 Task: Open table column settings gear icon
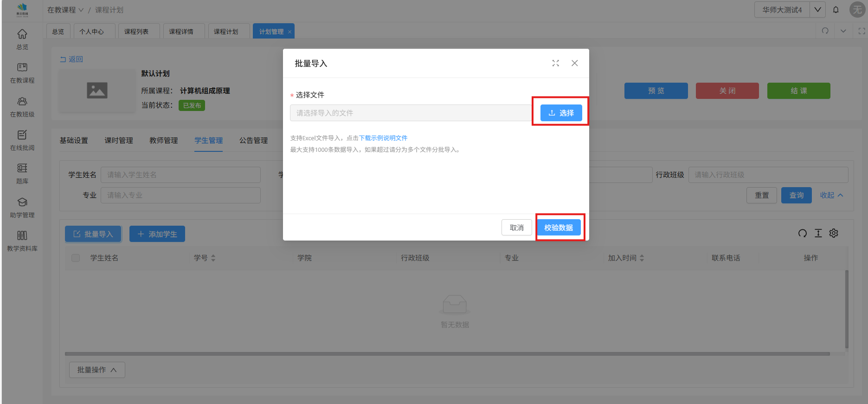click(834, 233)
